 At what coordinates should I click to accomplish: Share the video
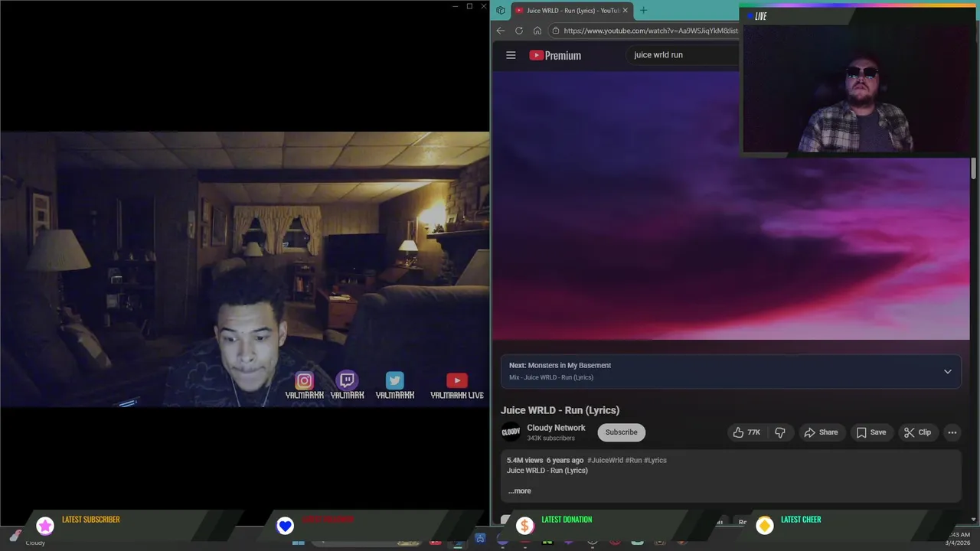[821, 432]
